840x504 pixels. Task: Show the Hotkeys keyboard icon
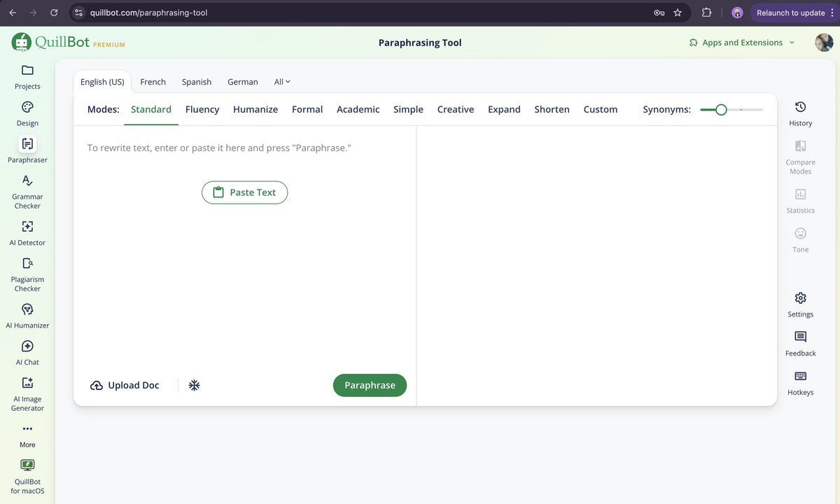point(801,376)
